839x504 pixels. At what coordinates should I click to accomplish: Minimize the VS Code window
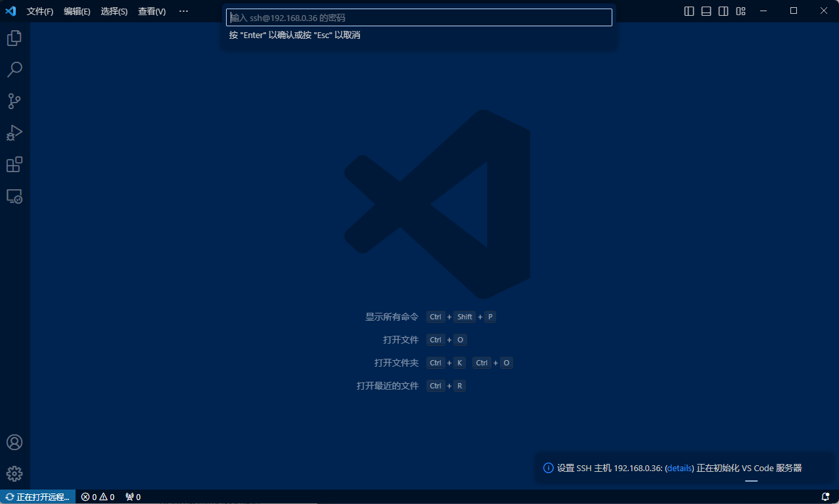click(763, 11)
